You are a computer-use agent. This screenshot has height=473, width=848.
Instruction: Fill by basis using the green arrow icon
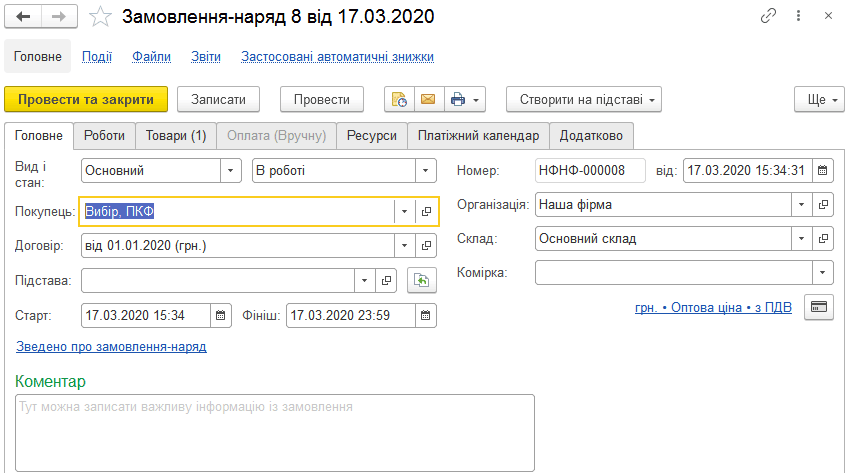421,281
